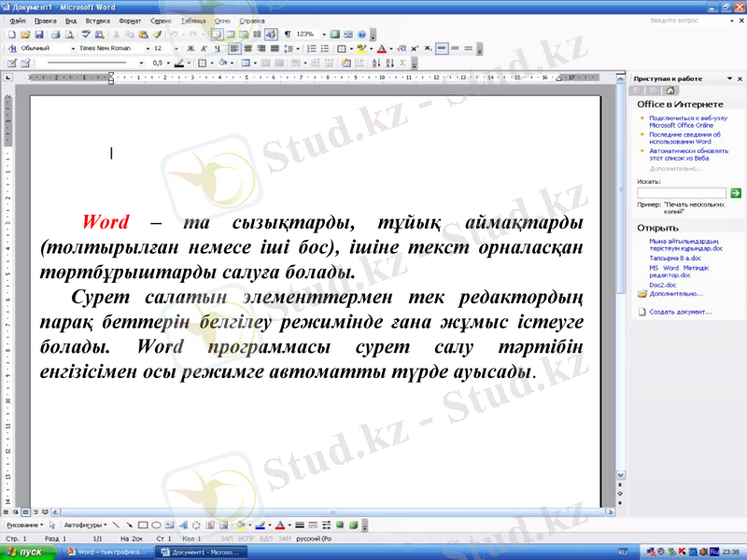Toggle bold formatting (Ж)
The width and height of the screenshot is (747, 560).
click(x=189, y=48)
